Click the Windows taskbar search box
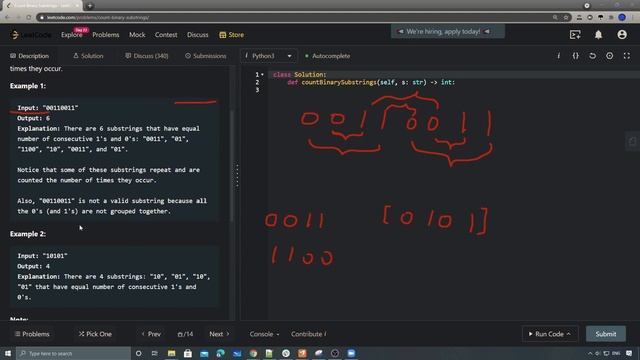 [x=73, y=353]
